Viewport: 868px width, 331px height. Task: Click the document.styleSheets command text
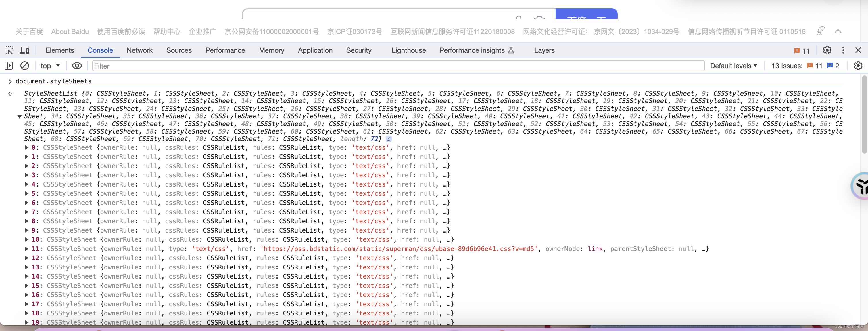(53, 81)
